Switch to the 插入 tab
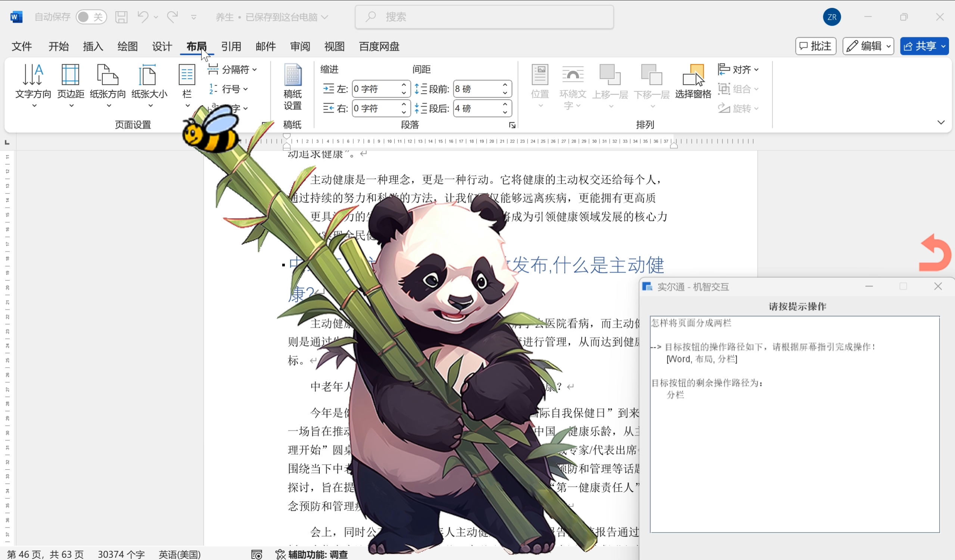The height and width of the screenshot is (560, 955). [x=93, y=46]
